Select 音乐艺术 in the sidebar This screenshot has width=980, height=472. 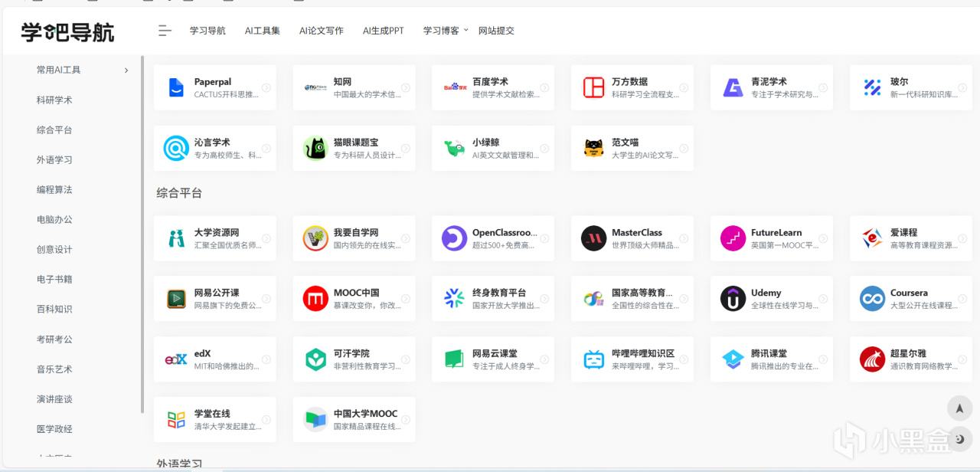(x=54, y=369)
